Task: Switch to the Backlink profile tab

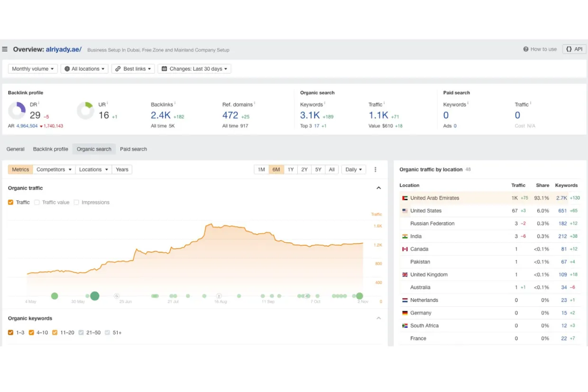Action: click(x=50, y=149)
